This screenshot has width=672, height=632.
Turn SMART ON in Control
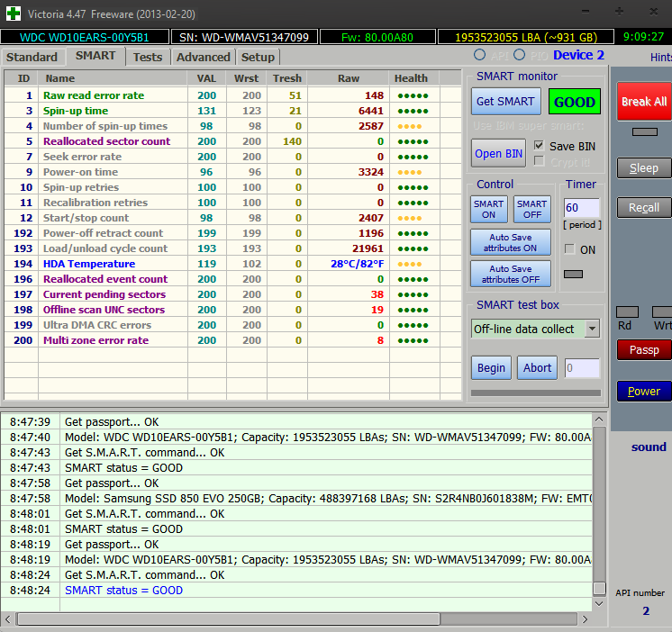point(488,210)
